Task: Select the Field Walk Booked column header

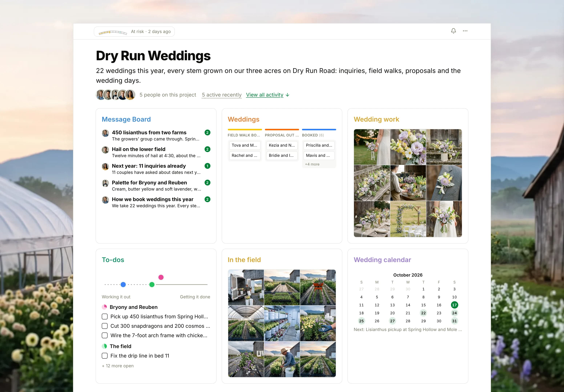Action: click(244, 135)
